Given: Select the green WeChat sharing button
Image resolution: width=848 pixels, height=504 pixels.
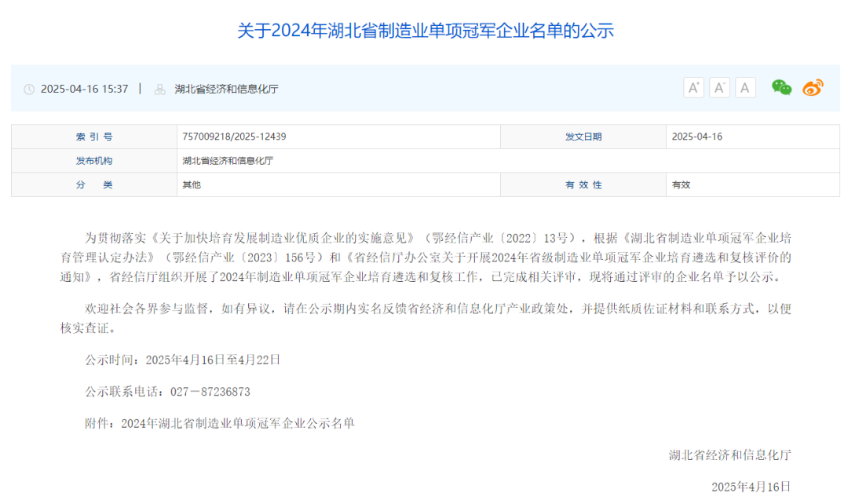Looking at the screenshot, I should (780, 87).
